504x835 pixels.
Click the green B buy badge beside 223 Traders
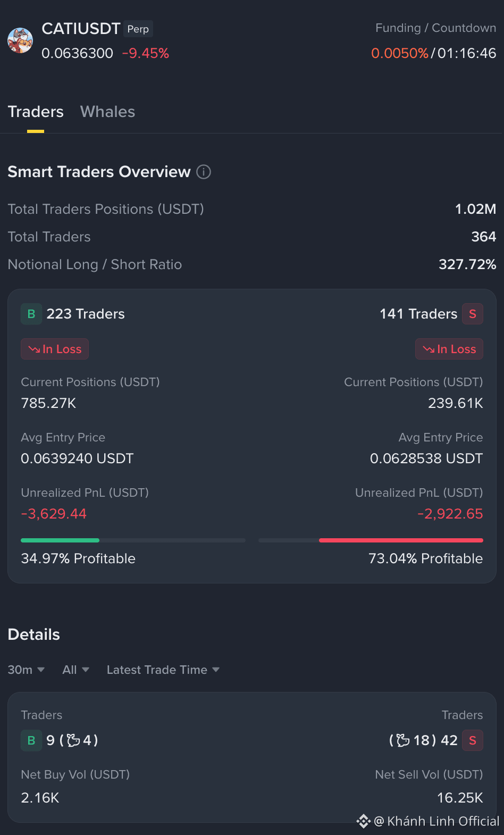(x=31, y=314)
